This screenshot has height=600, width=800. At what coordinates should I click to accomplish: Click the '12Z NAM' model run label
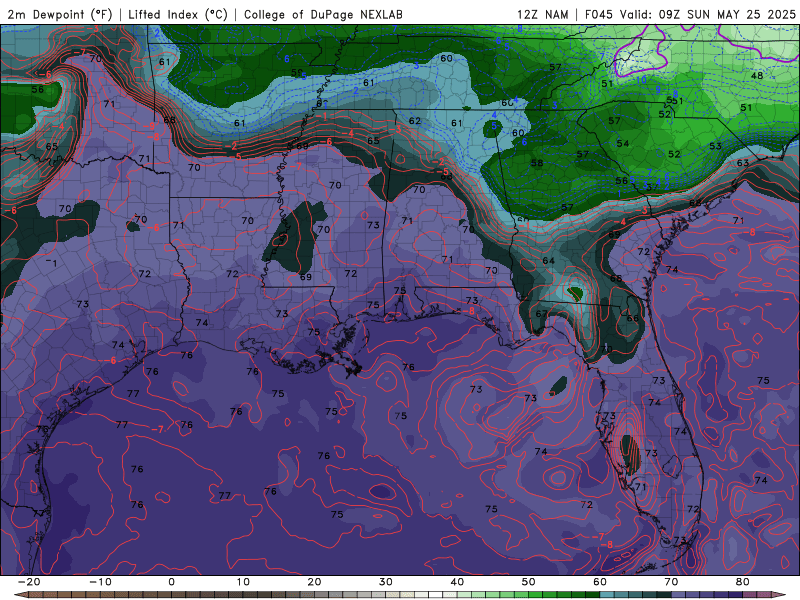[543, 14]
